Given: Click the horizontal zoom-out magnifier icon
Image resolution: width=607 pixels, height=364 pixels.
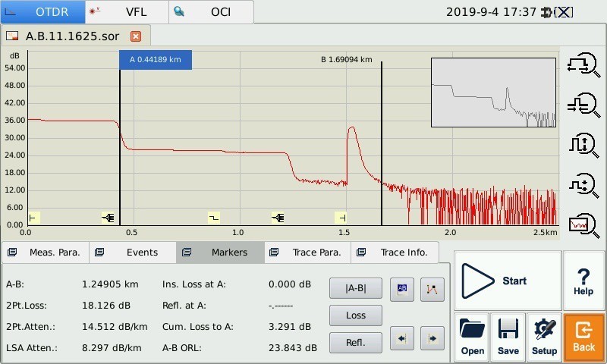Looking at the screenshot, I should coord(583,105).
